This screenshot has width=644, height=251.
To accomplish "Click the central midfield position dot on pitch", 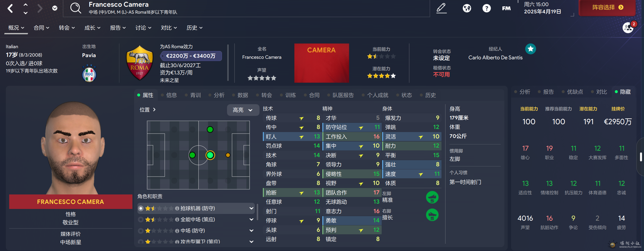I will [210, 155].
